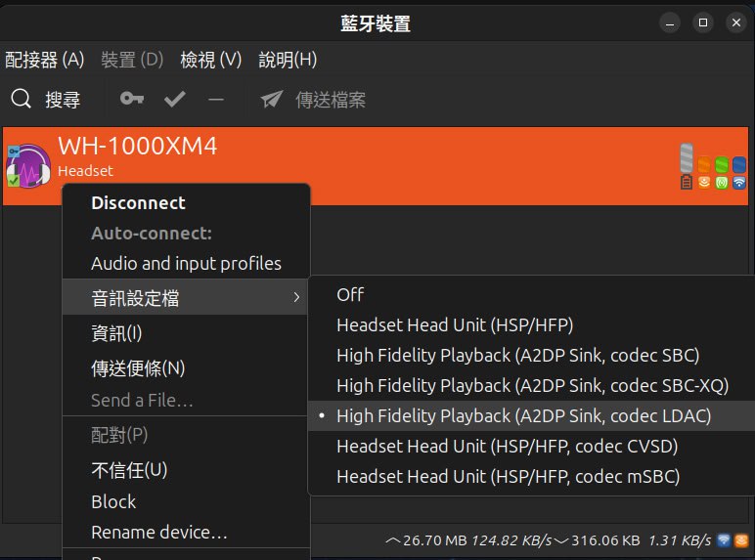Select the WH-1000XM4 device name

[138, 146]
